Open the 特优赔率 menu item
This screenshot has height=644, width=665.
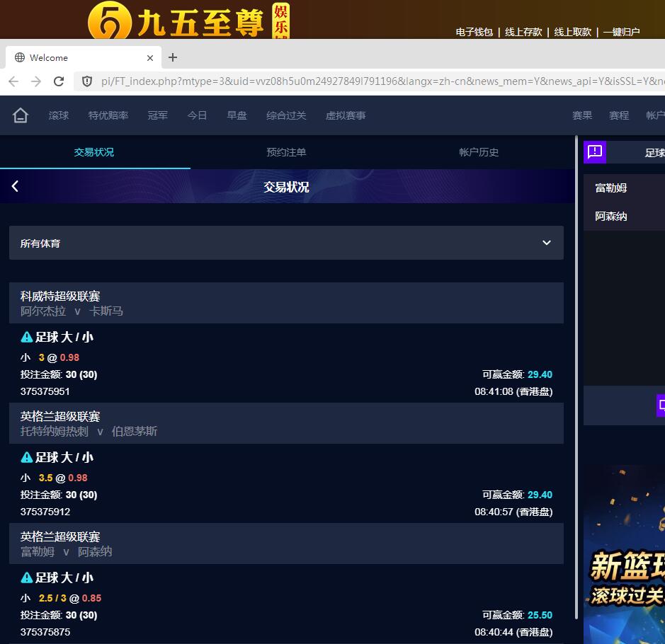pos(108,115)
